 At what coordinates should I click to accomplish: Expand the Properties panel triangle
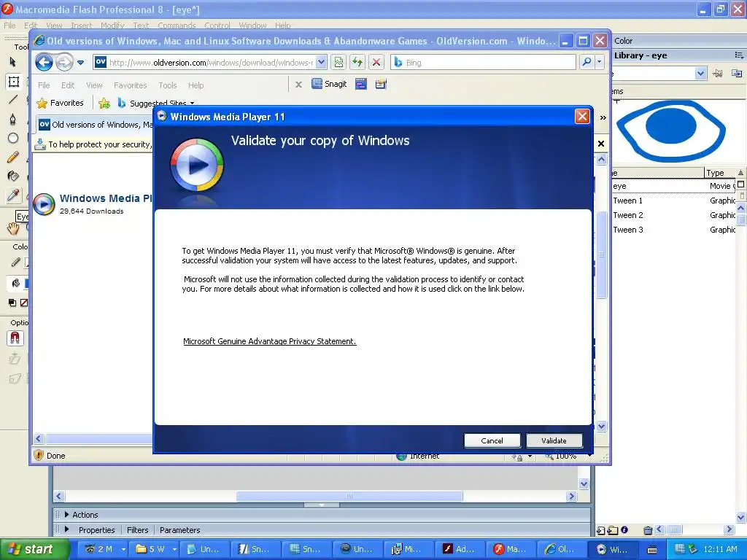coord(66,529)
